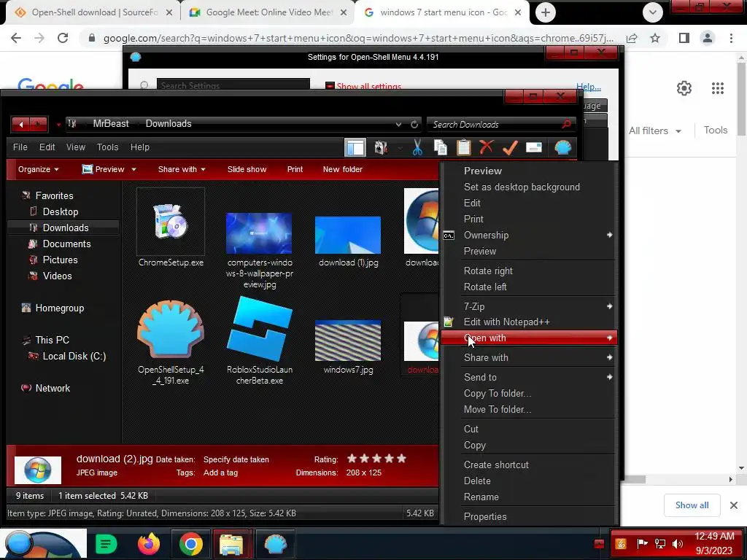
Task: Click the Slide show button
Action: [x=247, y=169]
